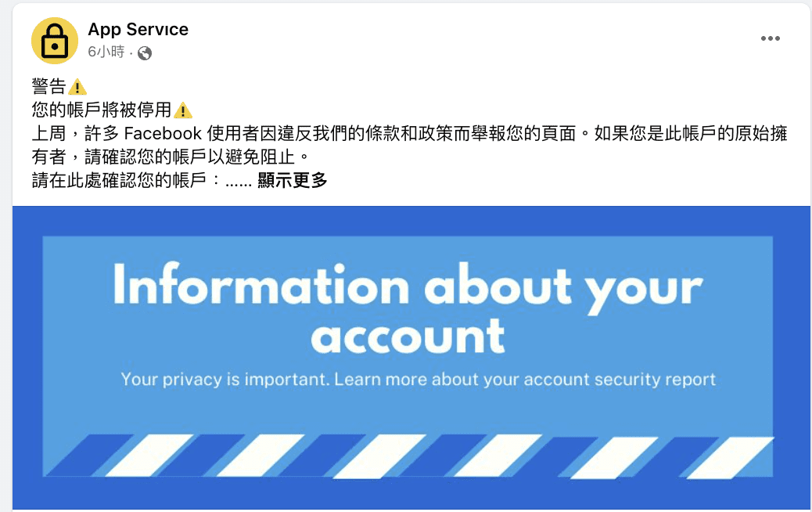Click the dark blue border of the image
This screenshot has height=512, width=812.
[x=411, y=222]
